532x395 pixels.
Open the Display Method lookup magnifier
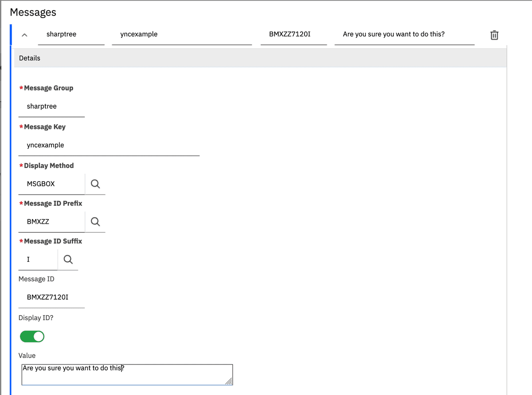tap(96, 184)
